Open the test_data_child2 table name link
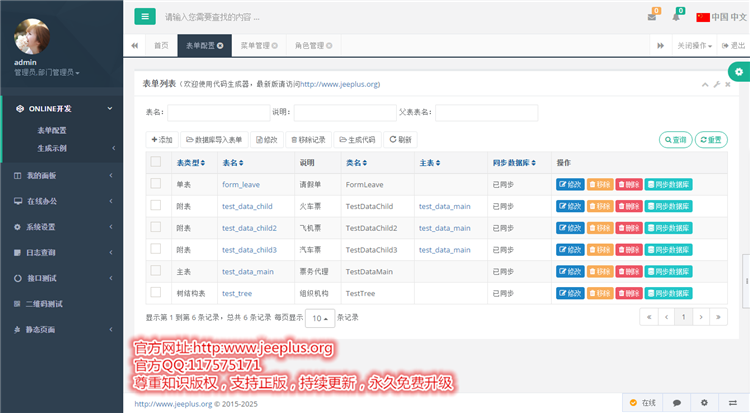The height and width of the screenshot is (413, 750). [x=249, y=227]
